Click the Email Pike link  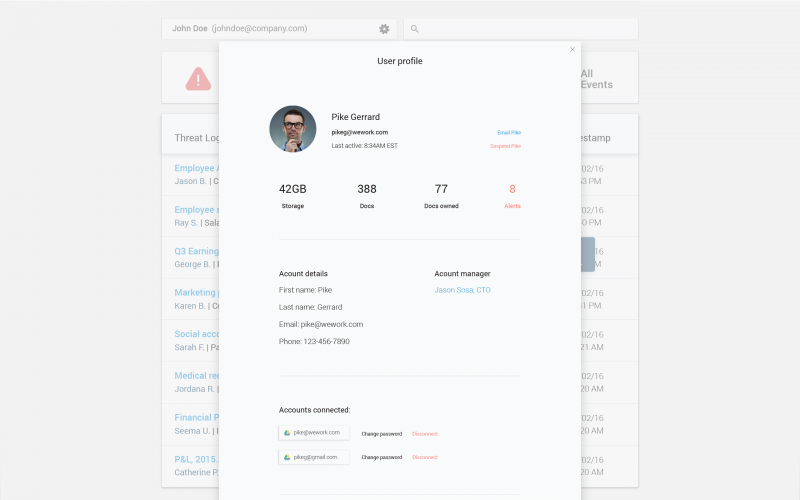pyautogui.click(x=508, y=132)
